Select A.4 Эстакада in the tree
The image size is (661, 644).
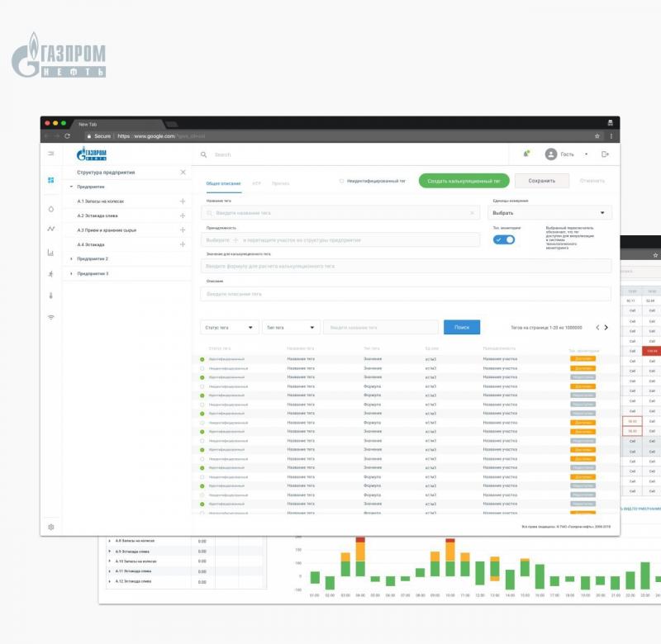(x=91, y=244)
